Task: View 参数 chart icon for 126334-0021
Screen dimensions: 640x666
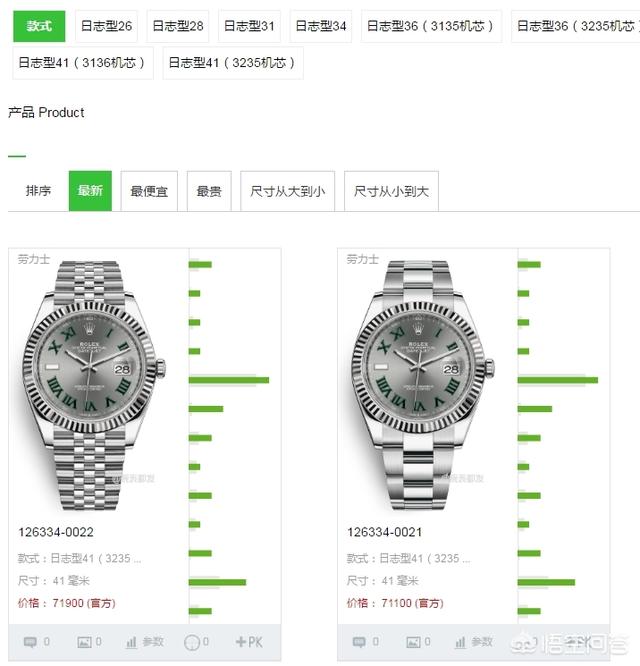Action: [x=460, y=642]
